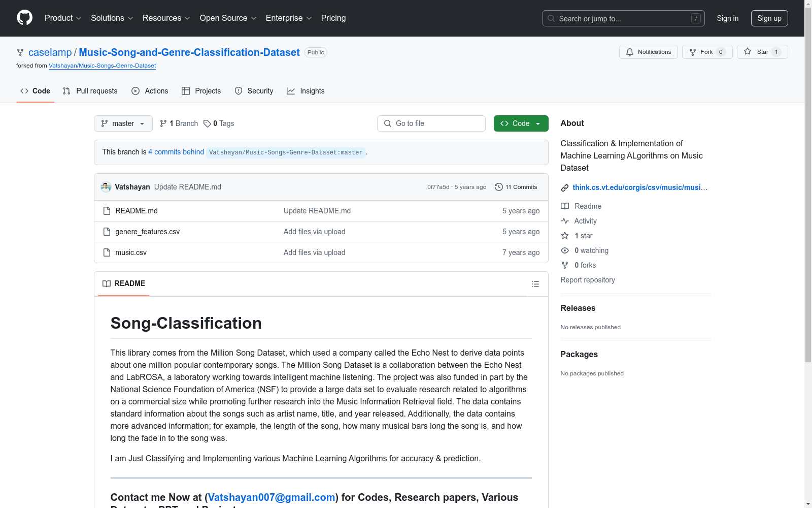
Task: View the 1 Branch list
Action: 179,123
